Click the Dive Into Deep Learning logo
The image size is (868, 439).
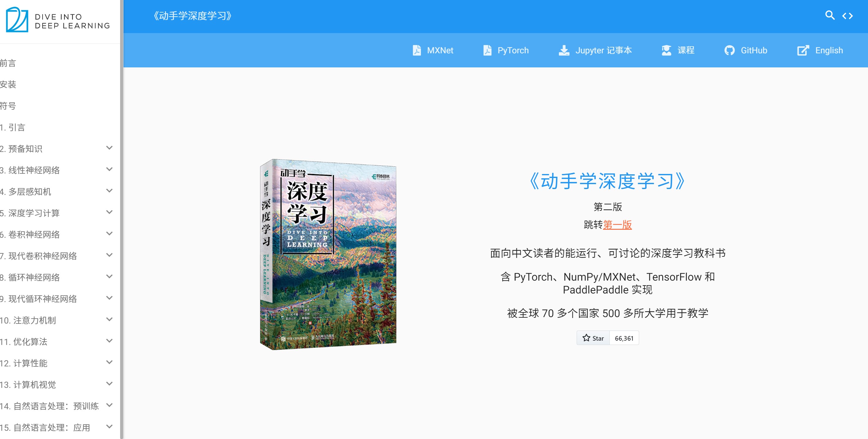pyautogui.click(x=57, y=21)
